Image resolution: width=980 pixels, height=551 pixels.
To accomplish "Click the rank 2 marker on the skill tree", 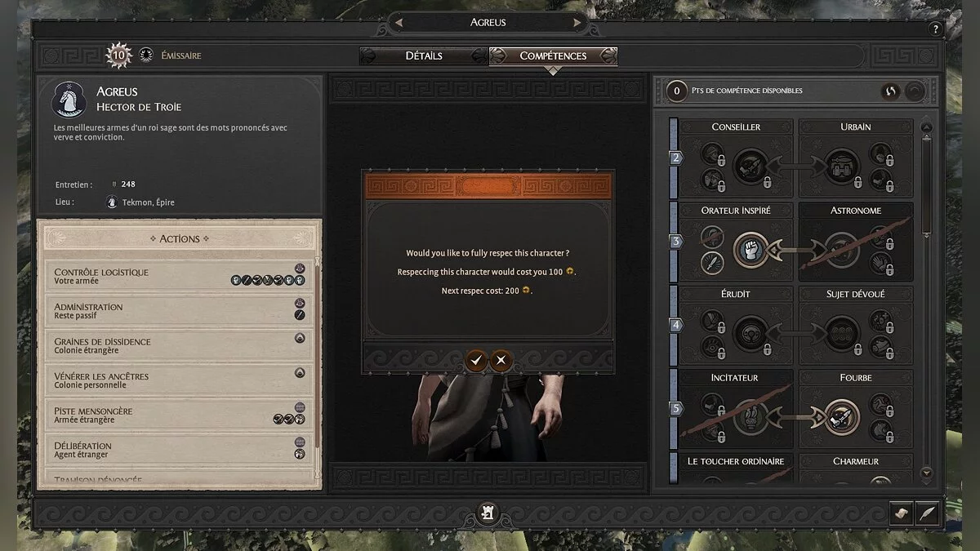I will coord(676,158).
